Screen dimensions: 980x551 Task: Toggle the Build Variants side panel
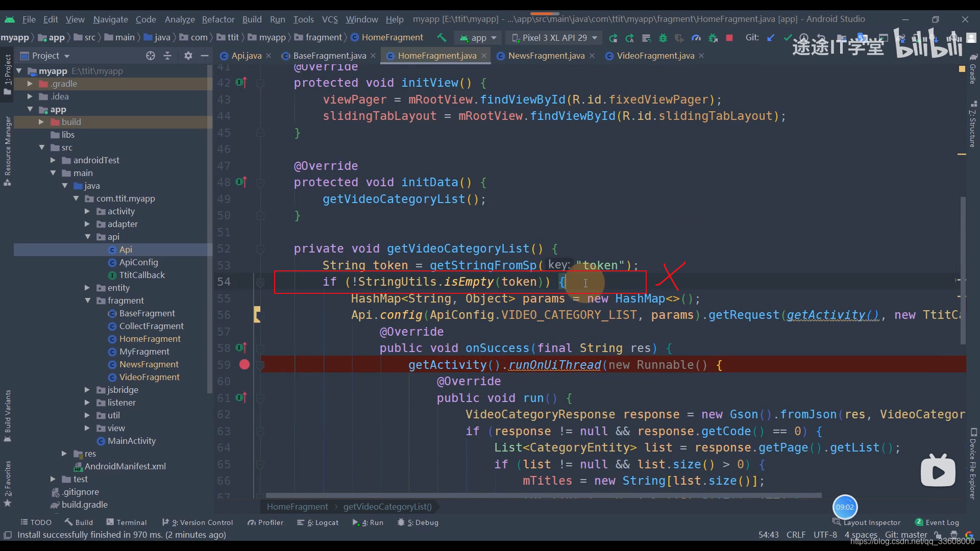(x=7, y=416)
